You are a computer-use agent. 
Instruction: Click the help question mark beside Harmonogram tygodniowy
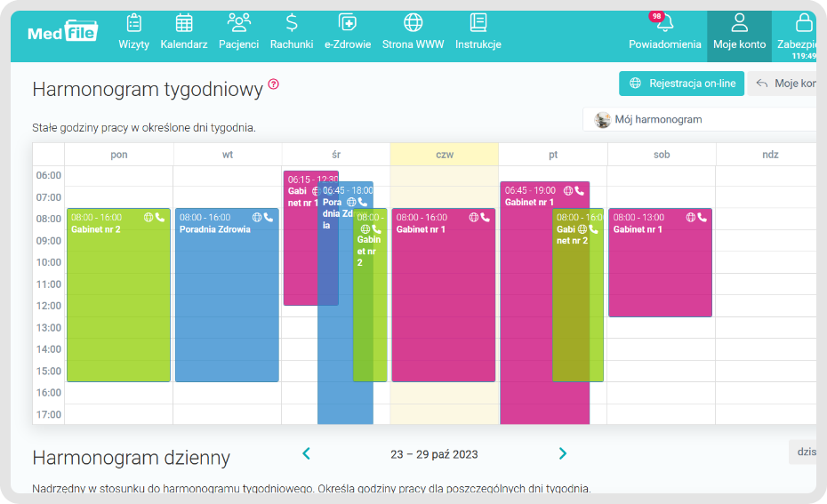pos(273,84)
